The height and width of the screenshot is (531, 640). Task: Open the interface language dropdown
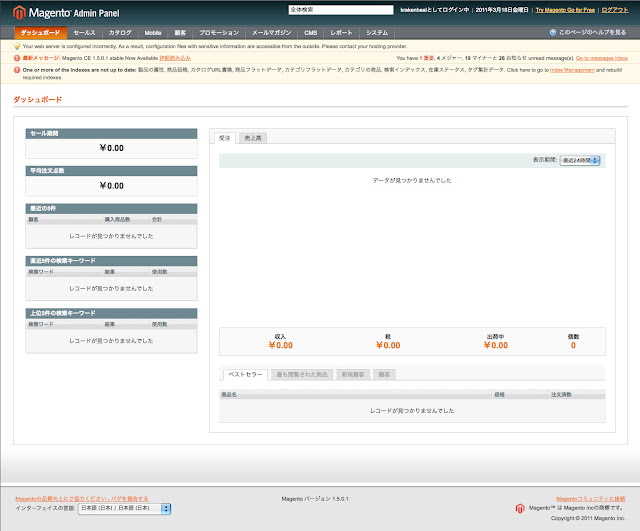(x=124, y=508)
